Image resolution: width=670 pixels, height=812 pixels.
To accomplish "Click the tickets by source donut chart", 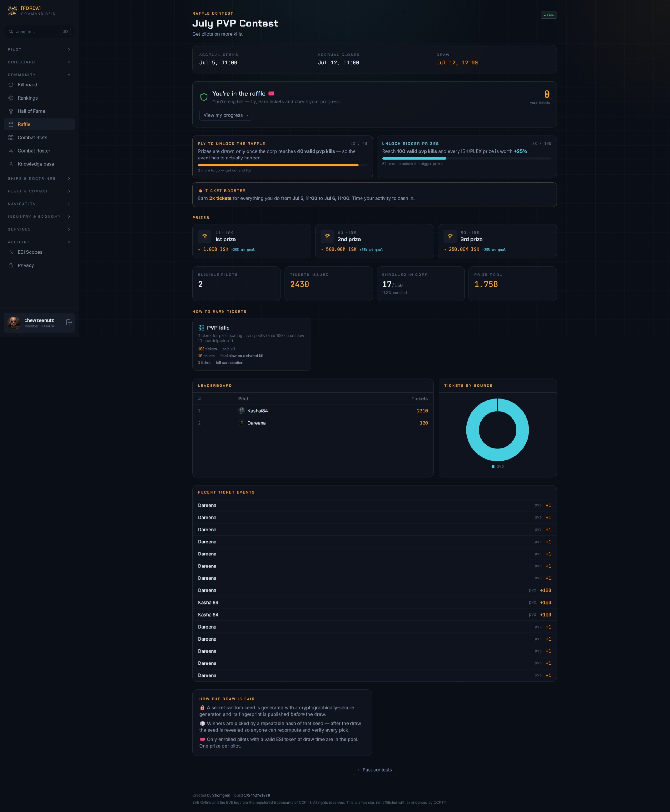I will pos(497,430).
